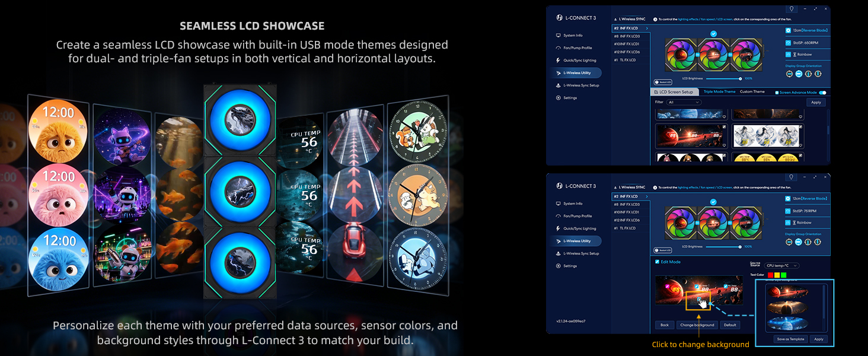Click the Back button in the lower window
The width and height of the screenshot is (868, 356).
[x=665, y=325]
